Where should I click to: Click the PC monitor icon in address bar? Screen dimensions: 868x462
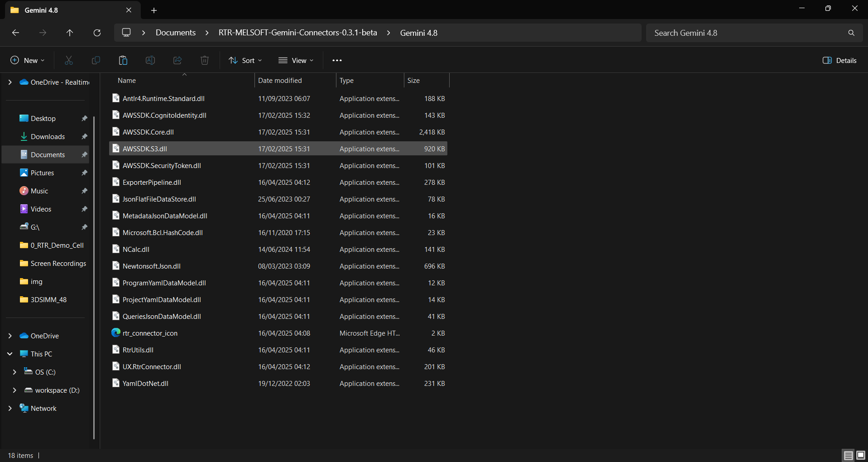126,33
